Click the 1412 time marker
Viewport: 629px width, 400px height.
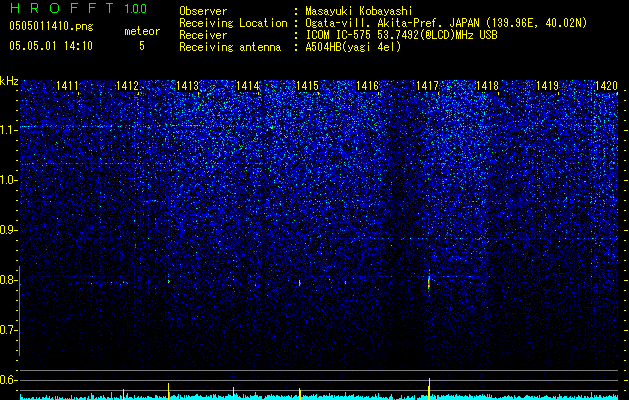coord(127,85)
